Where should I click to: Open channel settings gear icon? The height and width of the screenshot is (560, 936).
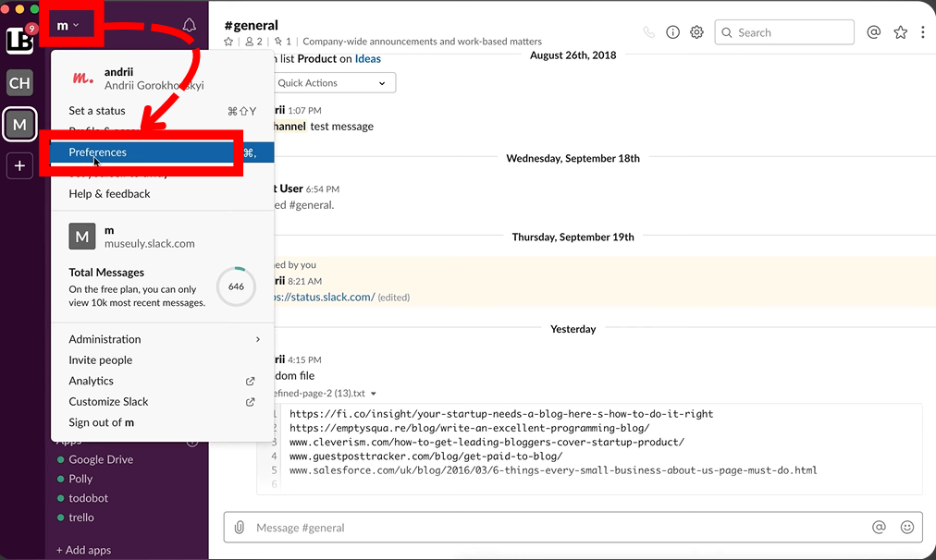(697, 32)
